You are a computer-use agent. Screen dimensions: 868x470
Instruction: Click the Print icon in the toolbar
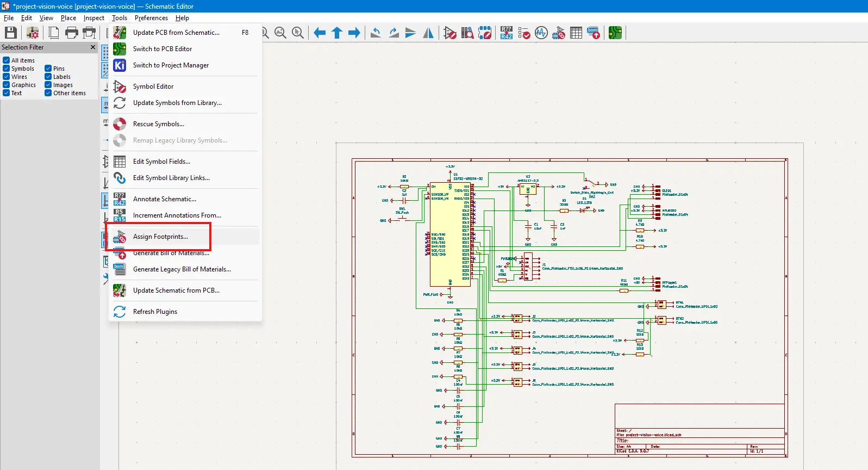pyautogui.click(x=72, y=33)
